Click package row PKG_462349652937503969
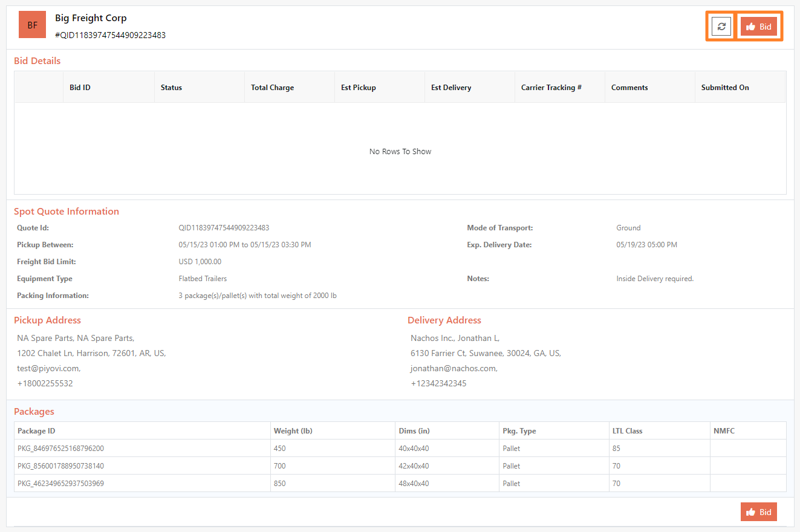The height and width of the screenshot is (532, 800). click(x=400, y=484)
